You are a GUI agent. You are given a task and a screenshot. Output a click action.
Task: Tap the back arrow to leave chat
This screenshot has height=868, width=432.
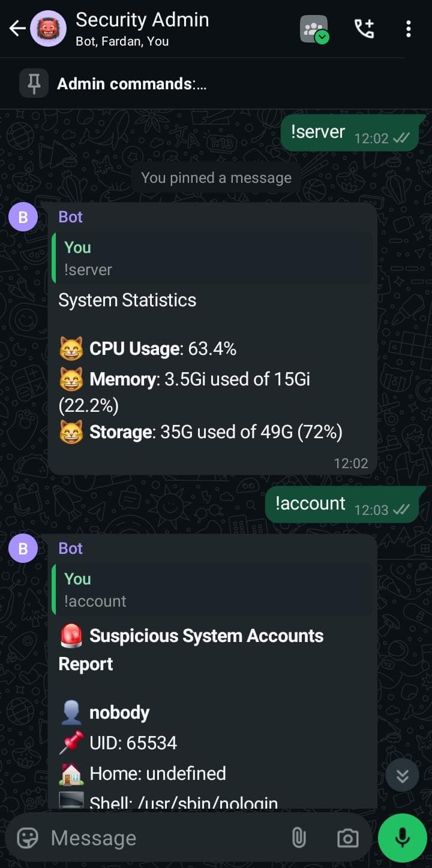click(x=17, y=28)
